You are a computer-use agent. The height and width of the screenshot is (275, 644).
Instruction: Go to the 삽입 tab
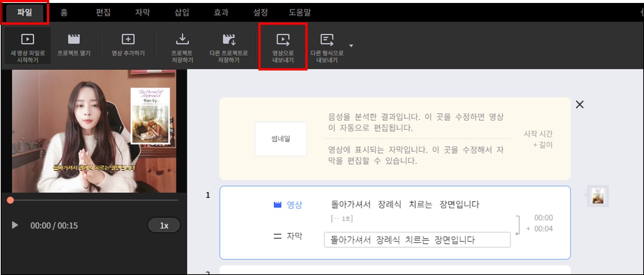[x=182, y=13]
